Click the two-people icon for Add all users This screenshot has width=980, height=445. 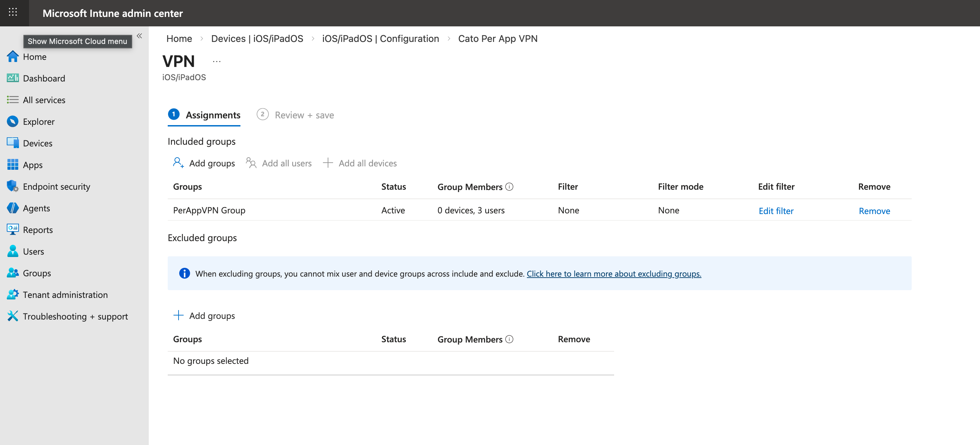pos(251,163)
